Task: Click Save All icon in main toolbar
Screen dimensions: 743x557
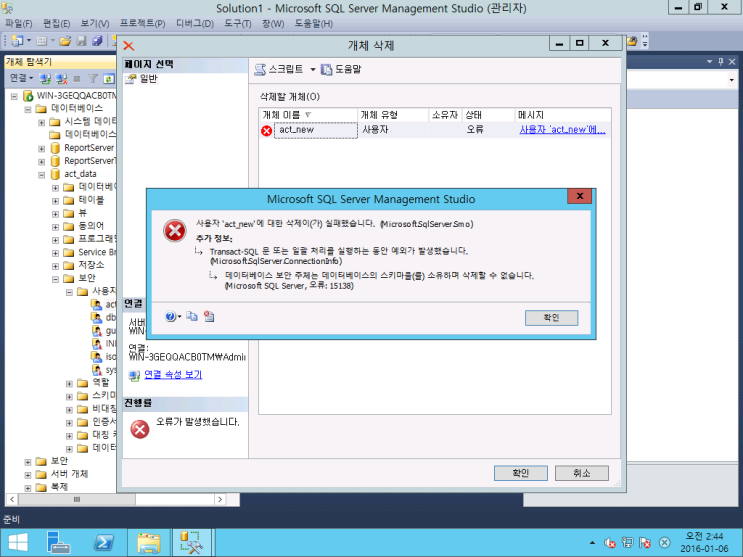Action: (x=97, y=41)
